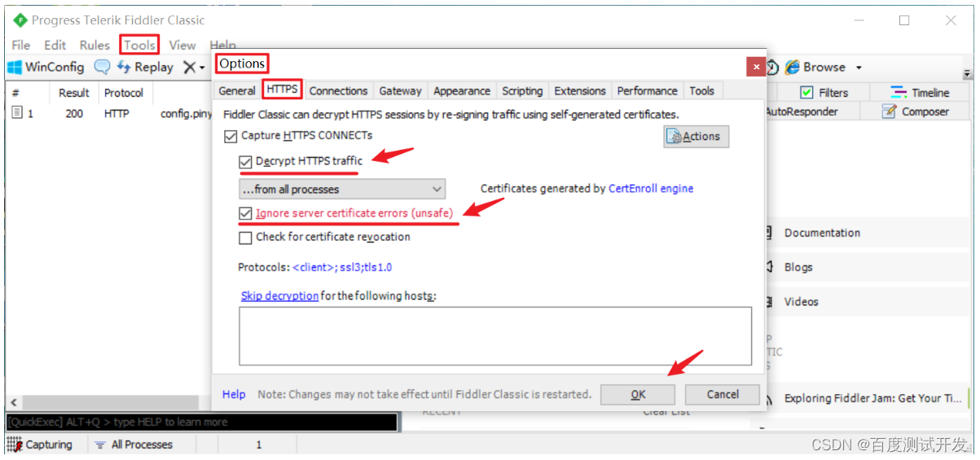The width and height of the screenshot is (980, 460).
Task: Switch to the Gateway tab
Action: pyautogui.click(x=400, y=90)
